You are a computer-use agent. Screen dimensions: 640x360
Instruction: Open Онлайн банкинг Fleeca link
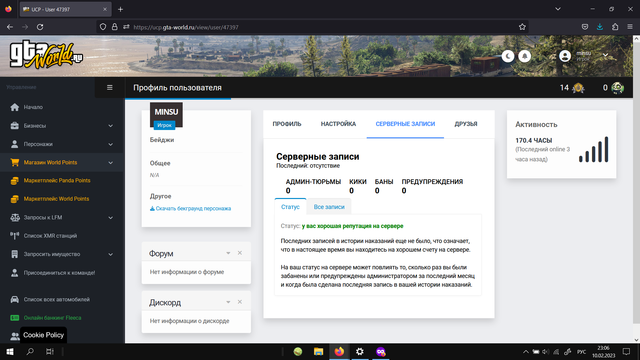[52, 318]
